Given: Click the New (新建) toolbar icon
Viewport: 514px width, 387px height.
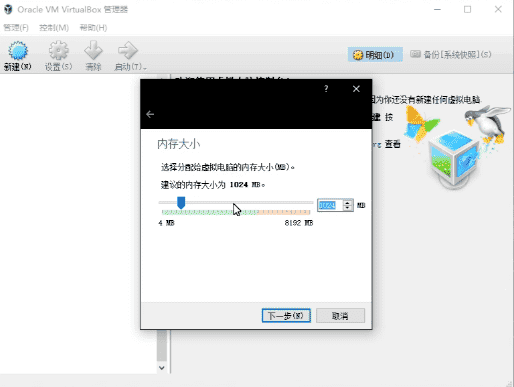Looking at the screenshot, I should (x=18, y=51).
